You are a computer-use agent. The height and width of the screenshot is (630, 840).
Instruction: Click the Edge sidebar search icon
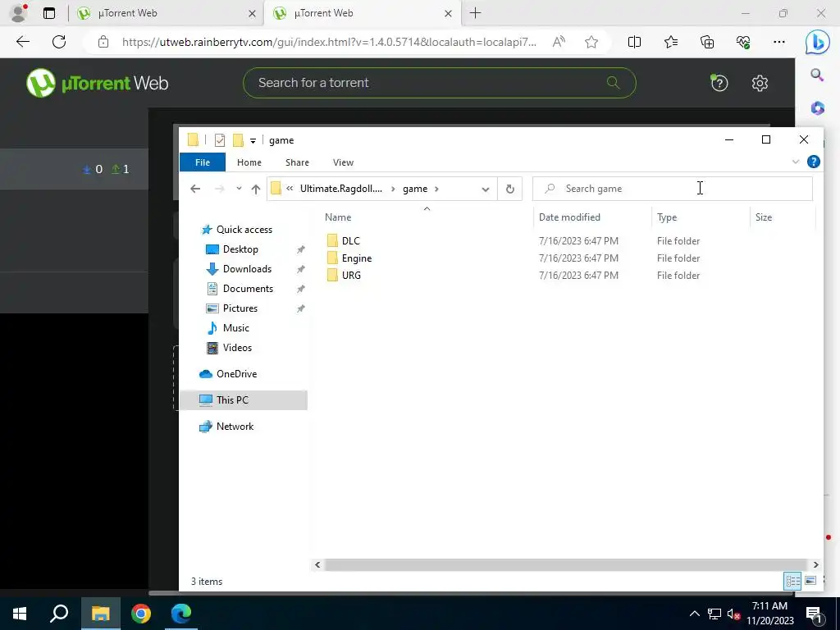coord(817,75)
